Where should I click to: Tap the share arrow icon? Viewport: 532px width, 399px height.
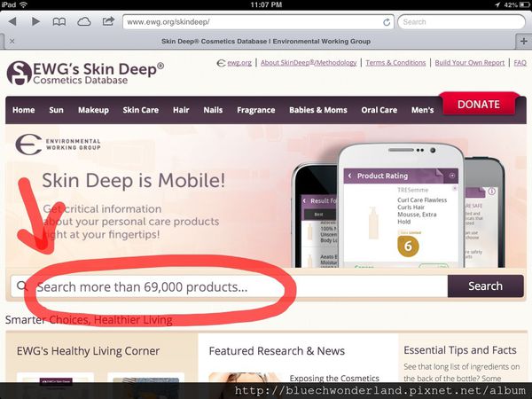[x=108, y=20]
